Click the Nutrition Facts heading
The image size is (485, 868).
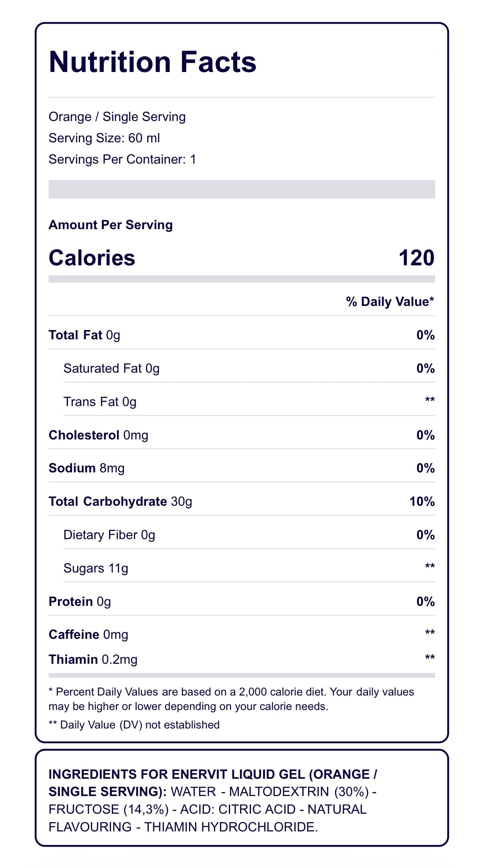click(152, 62)
